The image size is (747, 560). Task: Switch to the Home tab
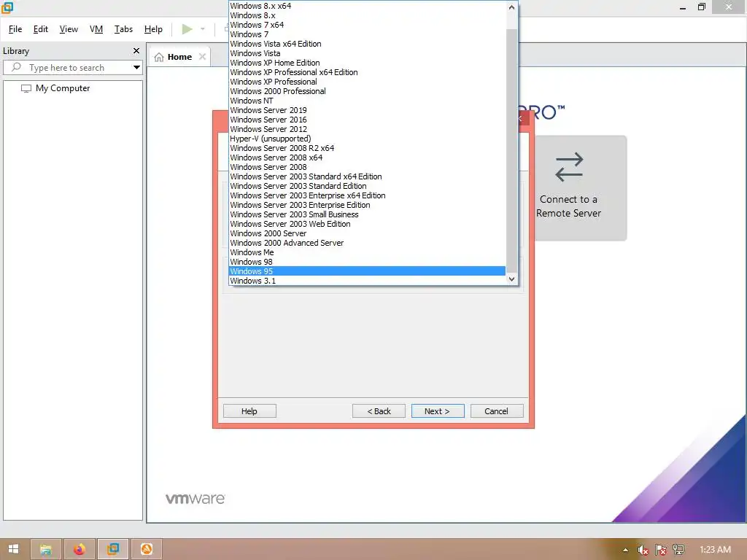tap(179, 57)
